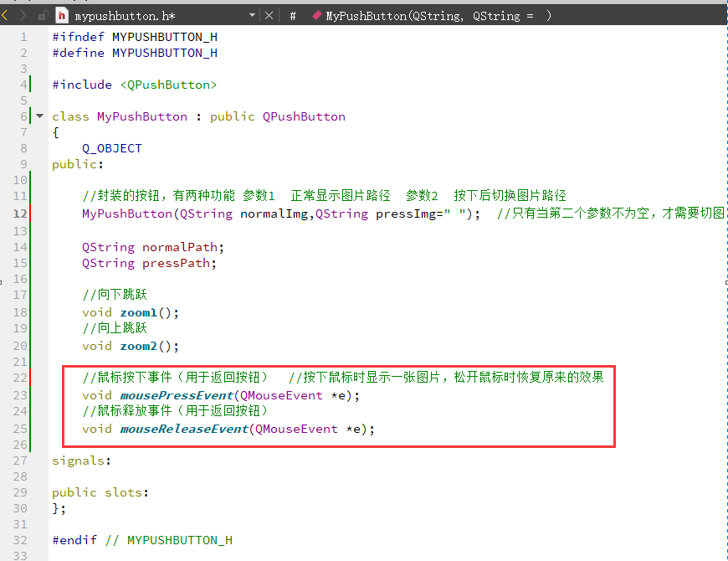
Task: Click the # symbol in the editor toolbar
Action: click(293, 16)
